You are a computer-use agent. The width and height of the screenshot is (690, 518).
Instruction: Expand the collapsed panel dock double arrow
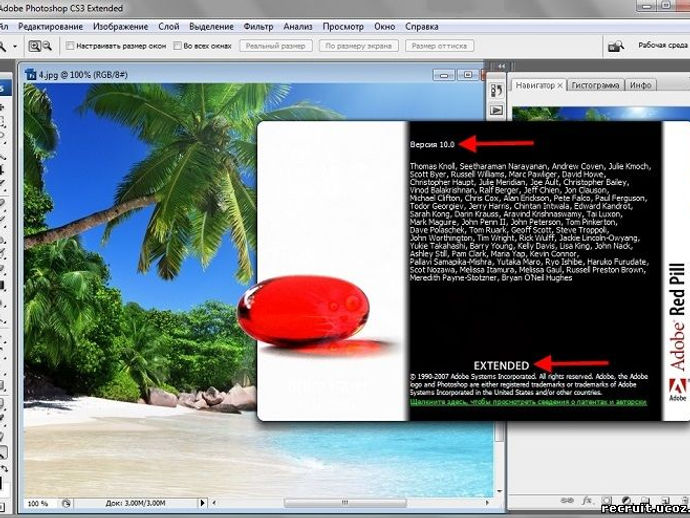tap(501, 66)
